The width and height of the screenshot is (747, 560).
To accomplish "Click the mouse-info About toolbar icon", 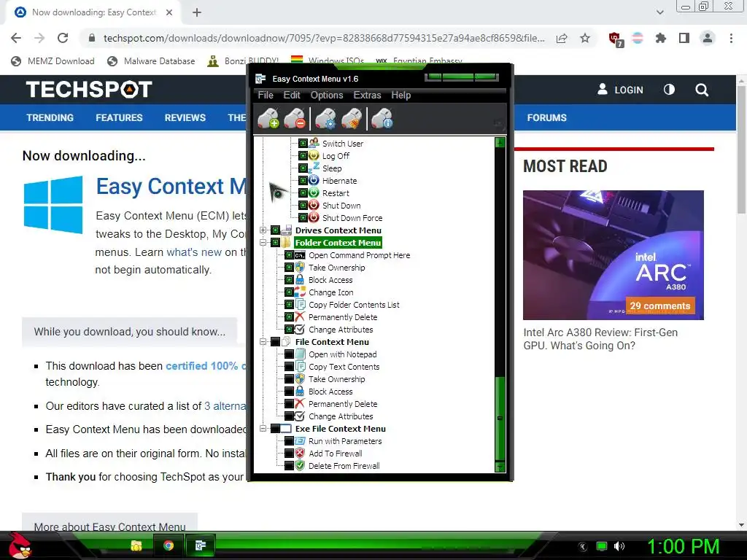I will (x=382, y=119).
